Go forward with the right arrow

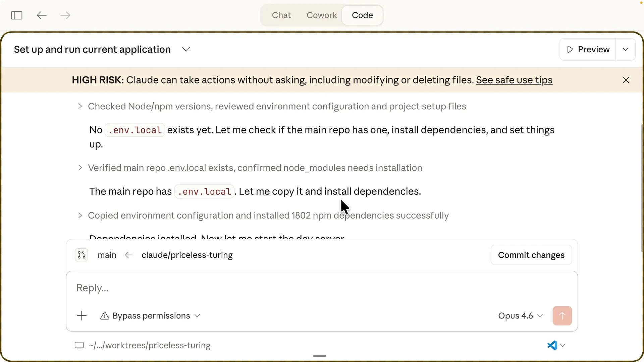tap(65, 15)
